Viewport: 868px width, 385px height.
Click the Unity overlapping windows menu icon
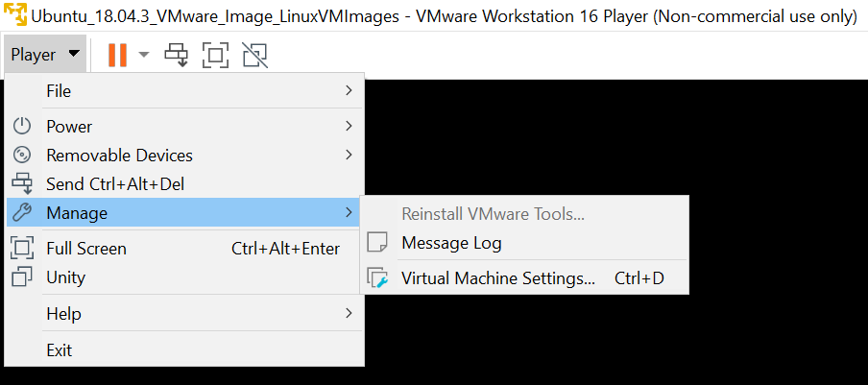(21, 277)
